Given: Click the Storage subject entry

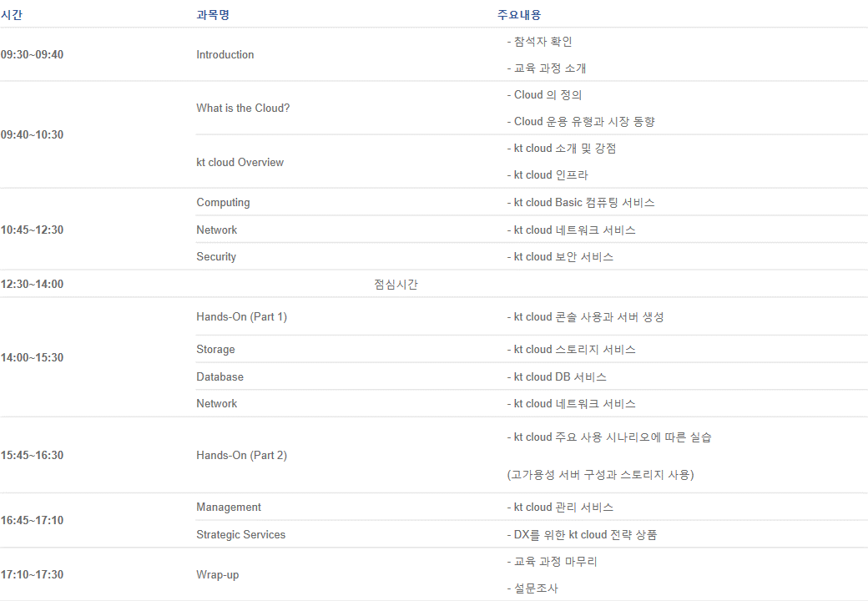Looking at the screenshot, I should point(215,349).
